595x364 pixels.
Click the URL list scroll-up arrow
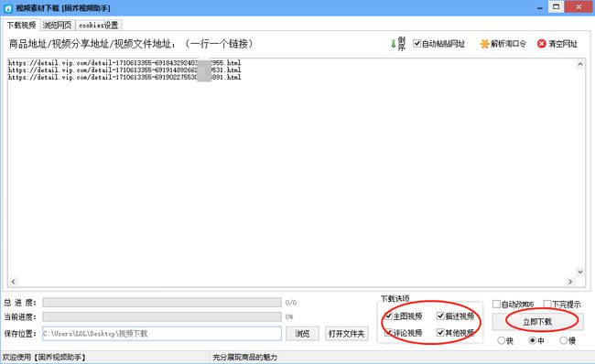tap(579, 64)
